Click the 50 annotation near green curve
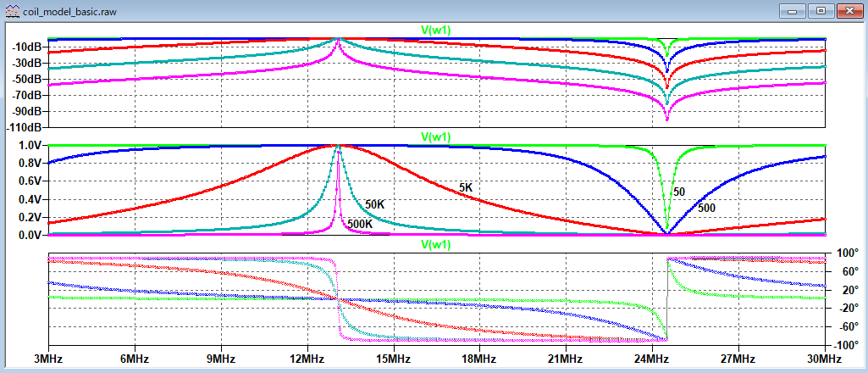The width and height of the screenshot is (868, 373). click(679, 192)
